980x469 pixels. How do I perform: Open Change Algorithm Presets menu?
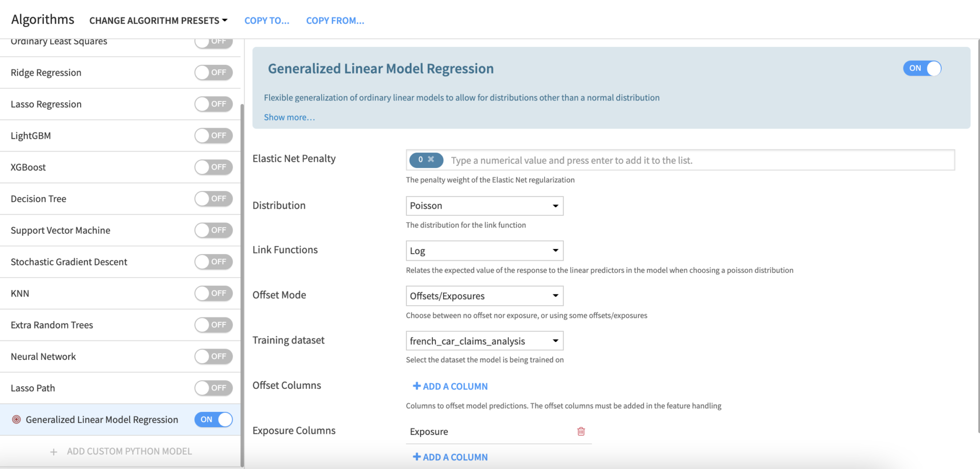[x=158, y=20]
